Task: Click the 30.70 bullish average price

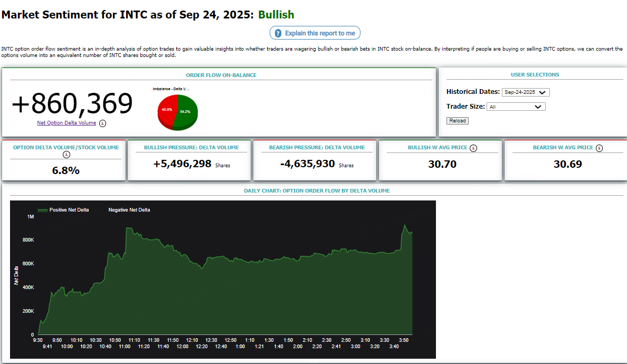Action: click(442, 164)
